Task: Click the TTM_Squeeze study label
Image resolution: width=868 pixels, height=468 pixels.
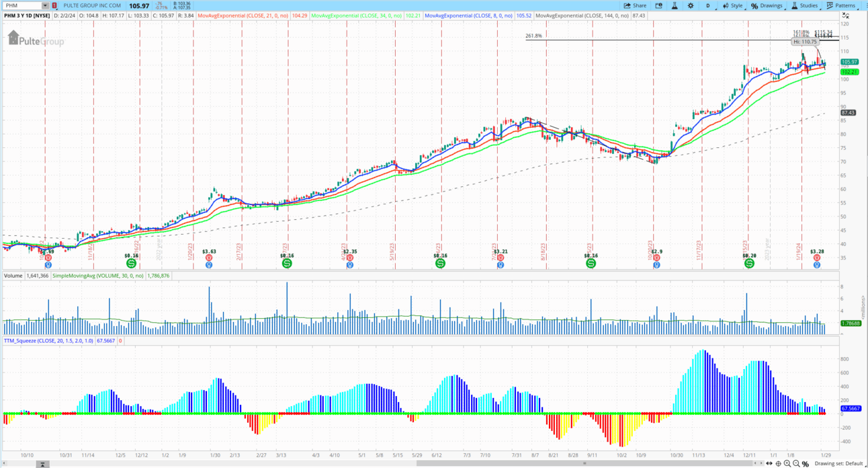Action: (x=49, y=341)
